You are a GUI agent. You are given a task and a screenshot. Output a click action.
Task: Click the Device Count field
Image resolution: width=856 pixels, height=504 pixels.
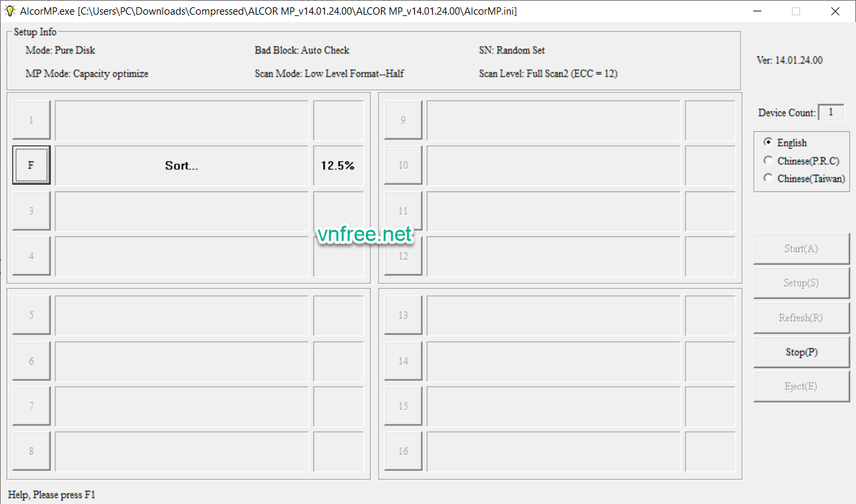click(831, 113)
